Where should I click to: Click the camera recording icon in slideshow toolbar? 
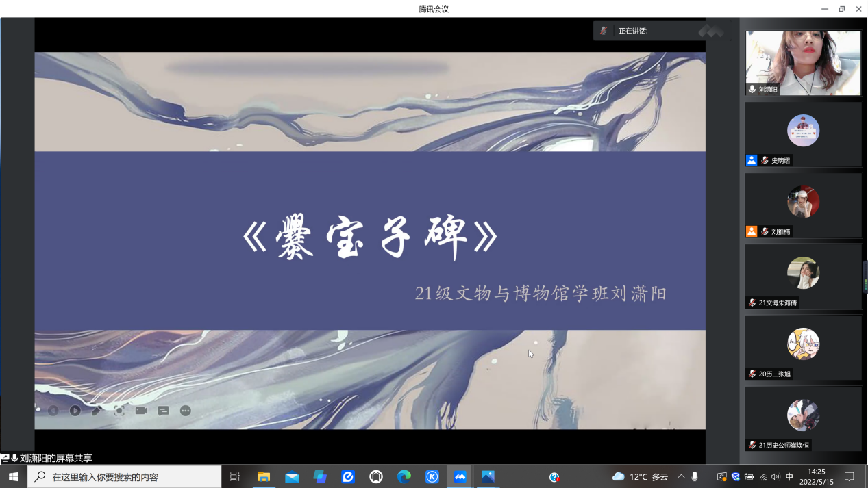pos(140,411)
